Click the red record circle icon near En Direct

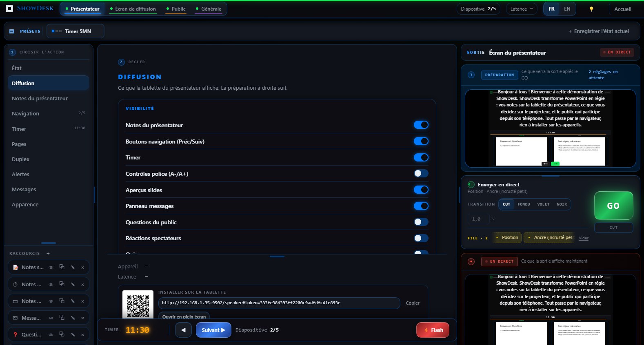coord(471,261)
